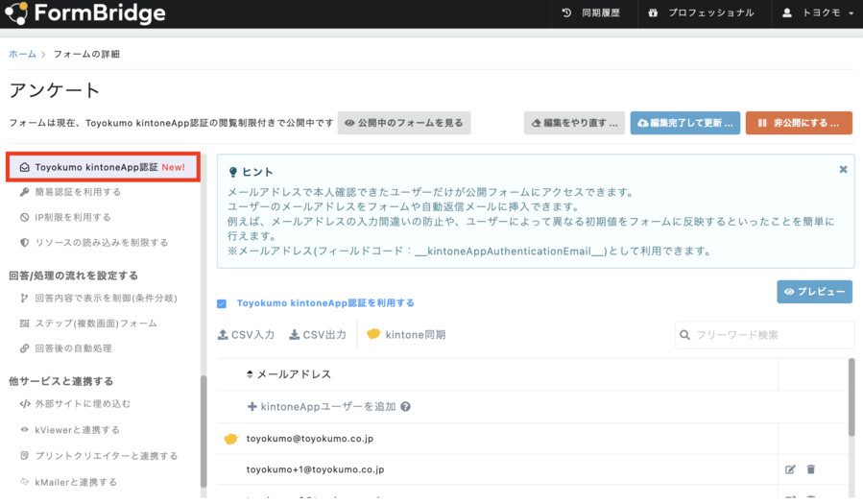The image size is (863, 504).
Task: Expand the トヨクモ user account dropdown
Action: 820,13
